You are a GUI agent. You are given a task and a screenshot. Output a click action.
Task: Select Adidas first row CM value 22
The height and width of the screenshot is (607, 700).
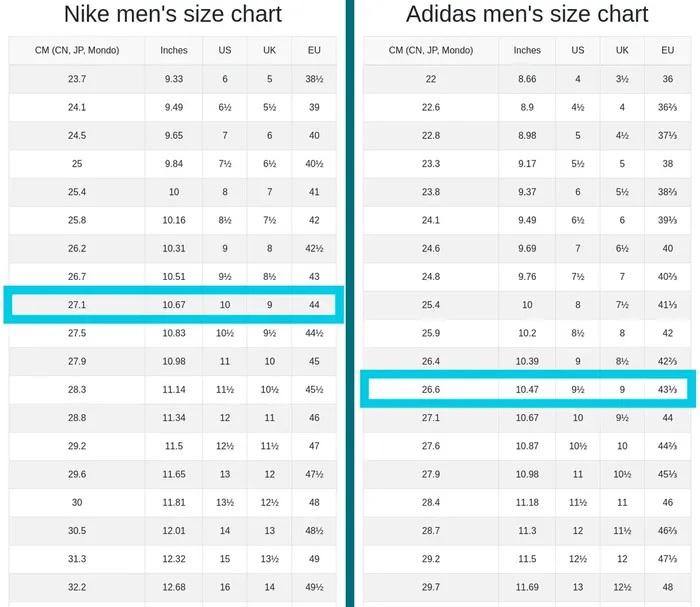pyautogui.click(x=431, y=79)
